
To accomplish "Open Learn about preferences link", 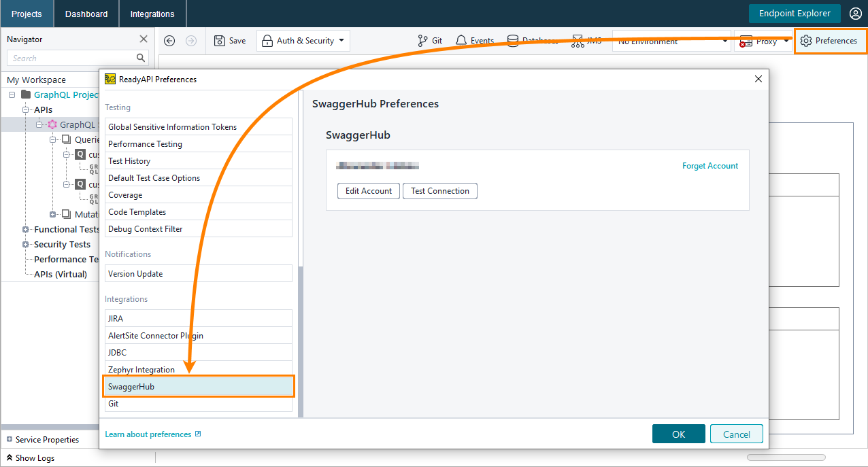I will point(148,434).
